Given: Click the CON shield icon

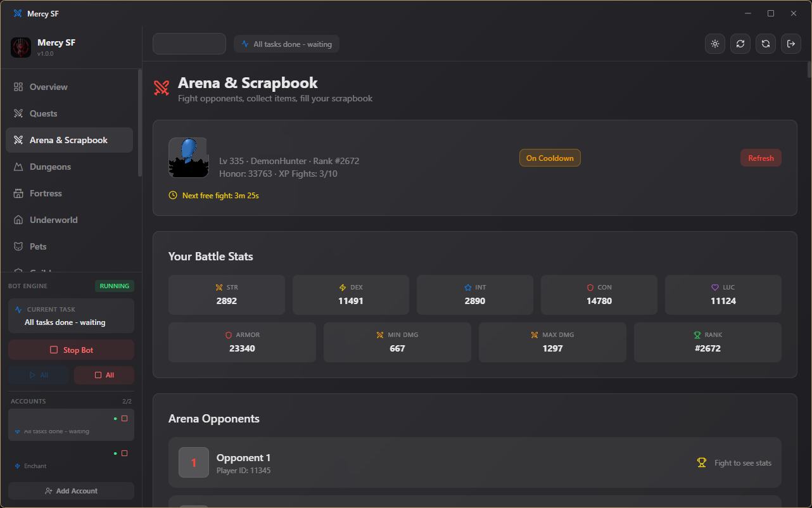Looking at the screenshot, I should [x=590, y=288].
